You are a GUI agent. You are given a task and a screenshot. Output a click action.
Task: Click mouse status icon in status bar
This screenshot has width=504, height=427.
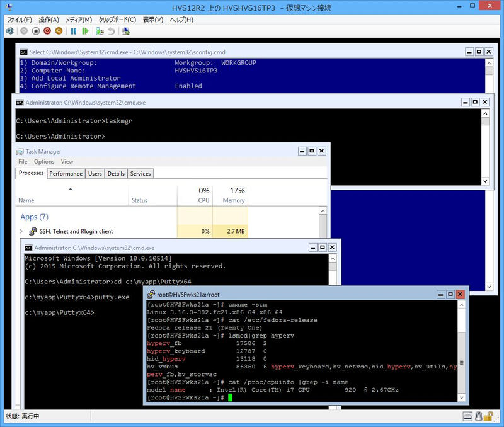click(x=479, y=416)
